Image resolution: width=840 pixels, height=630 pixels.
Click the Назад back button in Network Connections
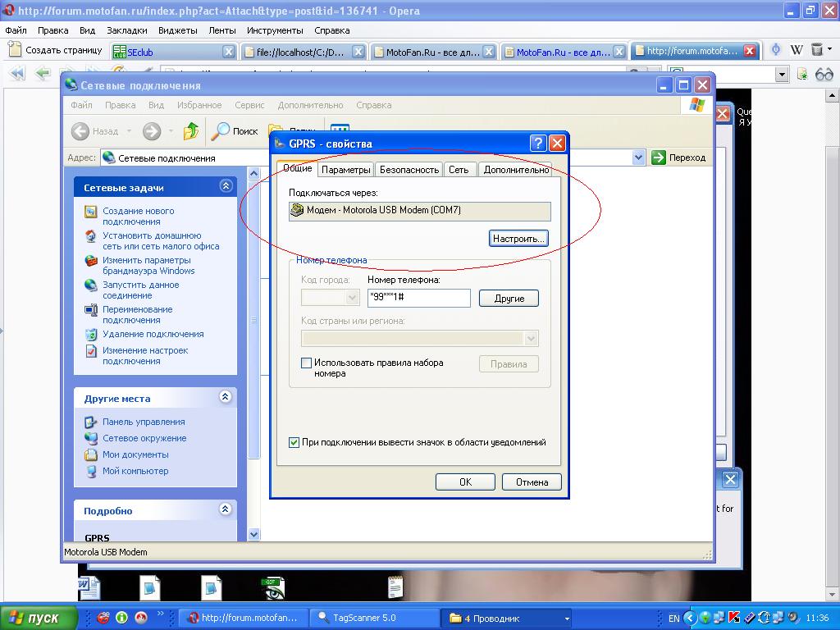[x=95, y=131]
